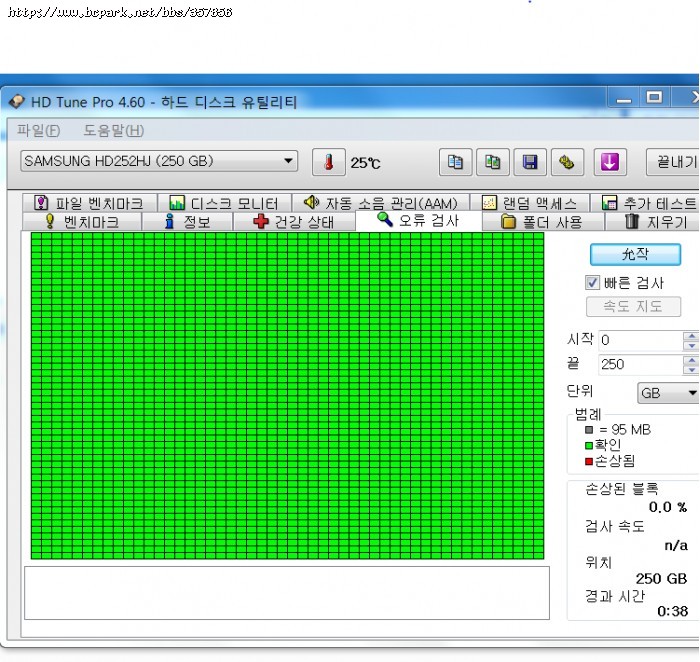
Task: Increase the 시작 start value with up arrow
Action: (x=691, y=336)
